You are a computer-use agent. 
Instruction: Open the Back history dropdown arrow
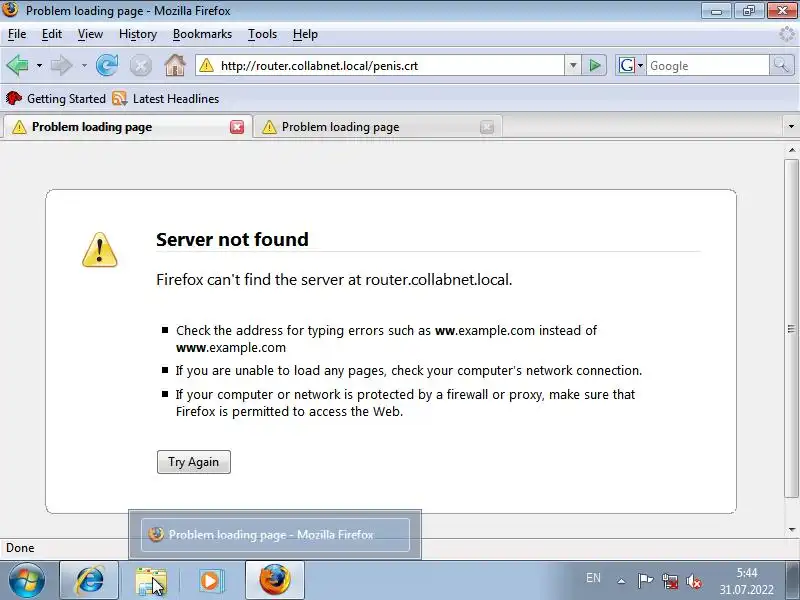[39, 66]
